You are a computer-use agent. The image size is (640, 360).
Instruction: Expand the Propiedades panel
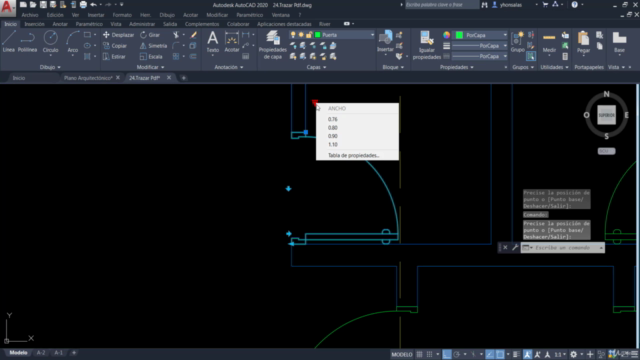tap(457, 67)
